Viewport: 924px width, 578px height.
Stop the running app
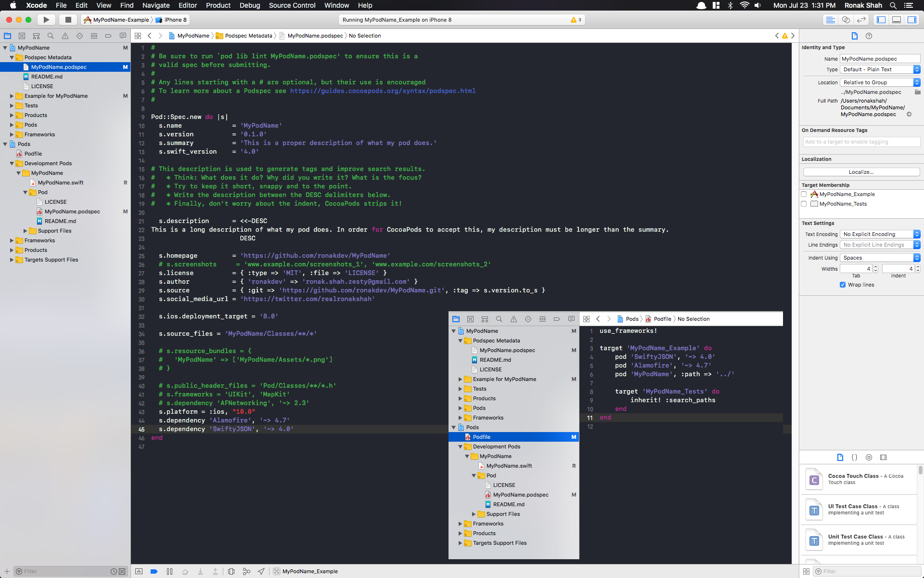pyautogui.click(x=68, y=20)
